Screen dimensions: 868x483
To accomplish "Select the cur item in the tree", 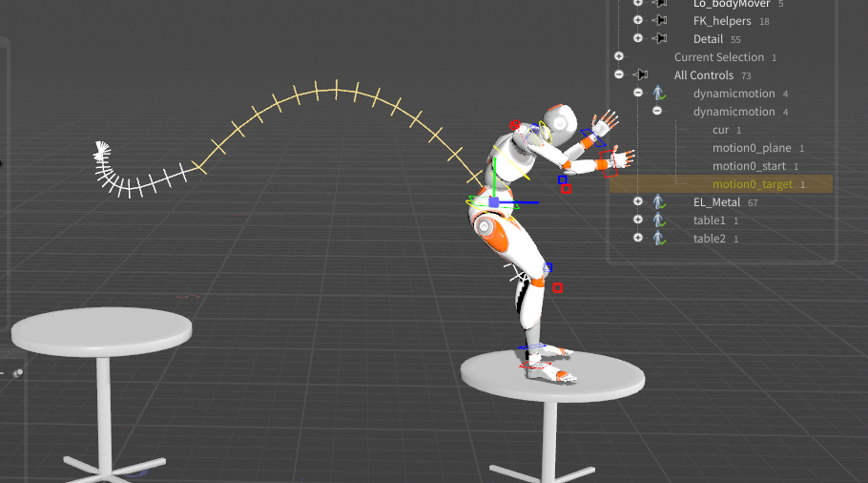I will [x=720, y=130].
